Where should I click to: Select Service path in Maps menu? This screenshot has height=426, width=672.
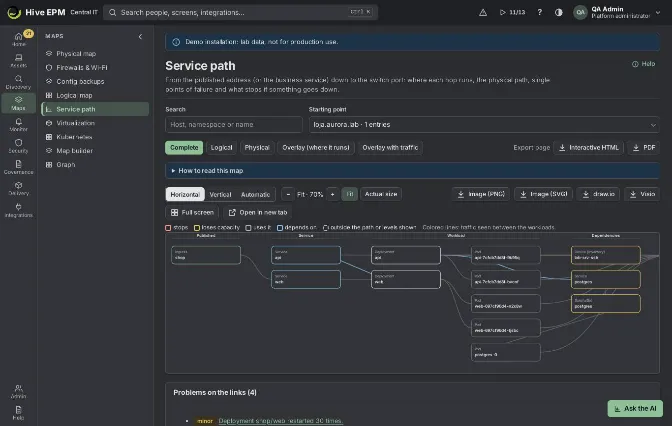[95, 109]
